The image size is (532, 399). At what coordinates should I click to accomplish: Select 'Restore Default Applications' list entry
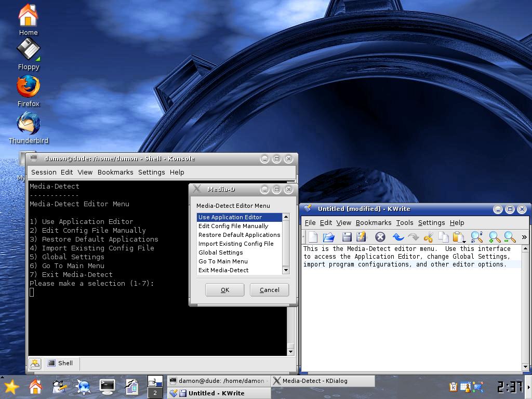coord(239,235)
